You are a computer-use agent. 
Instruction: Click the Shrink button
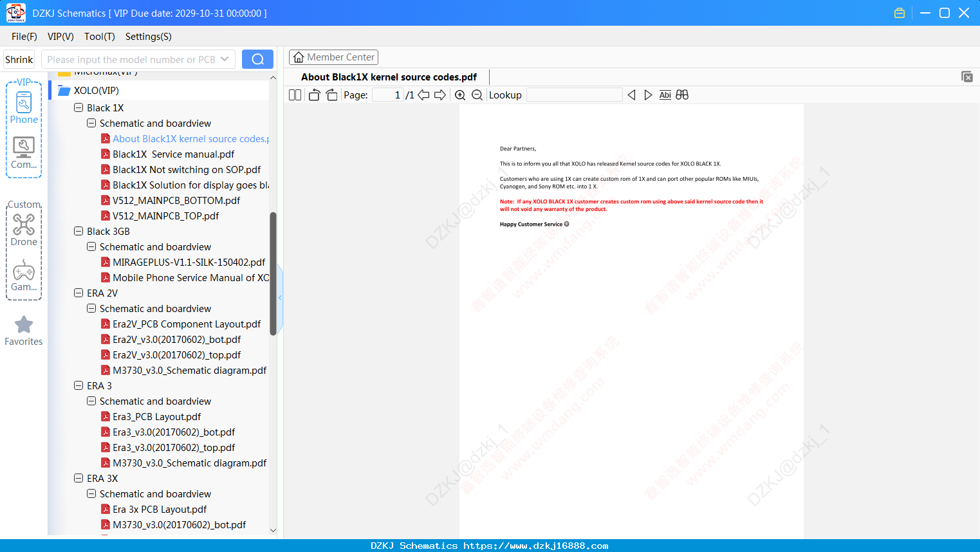(19, 59)
